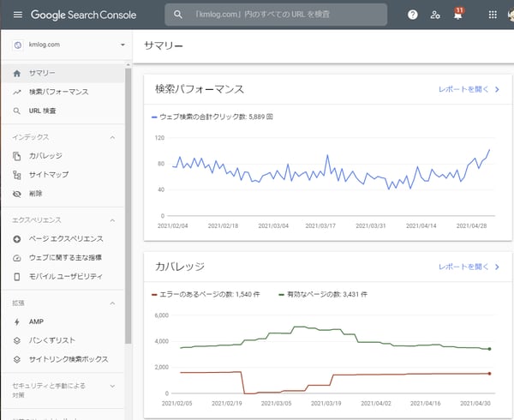514x420 pixels.
Task: Click the 検索パフォーマンス card title
Action: 200,89
